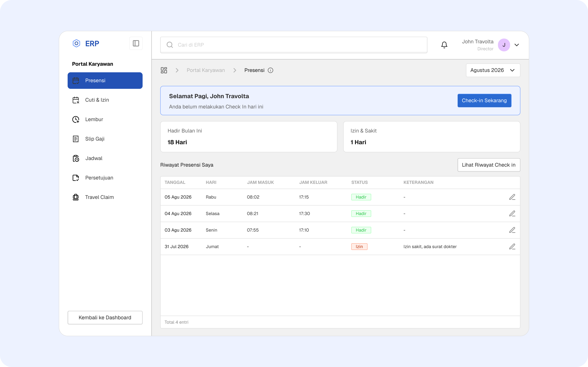The height and width of the screenshot is (367, 588).
Task: Click Lihat Riwayat Check in button
Action: click(x=489, y=165)
